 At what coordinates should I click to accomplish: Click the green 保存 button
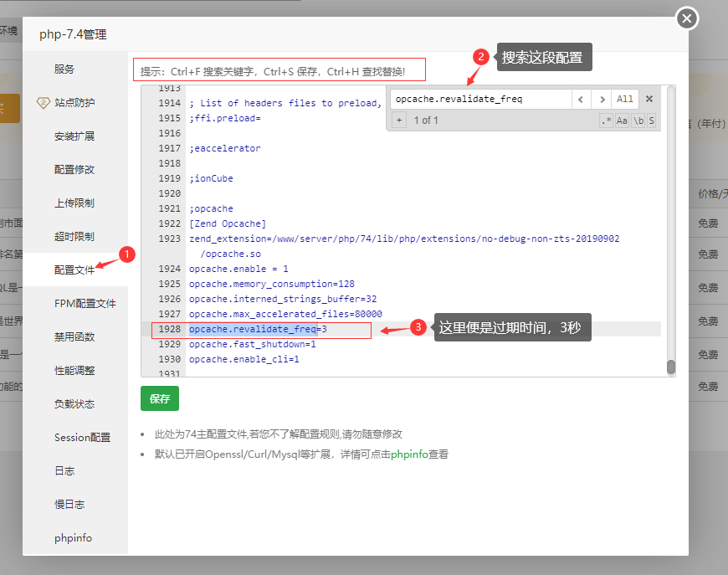coord(160,399)
